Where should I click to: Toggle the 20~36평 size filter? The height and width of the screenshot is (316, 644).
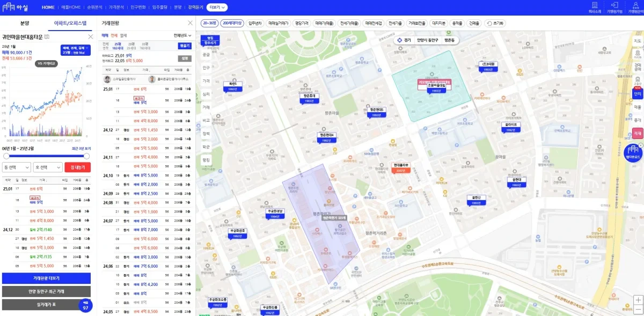[209, 24]
